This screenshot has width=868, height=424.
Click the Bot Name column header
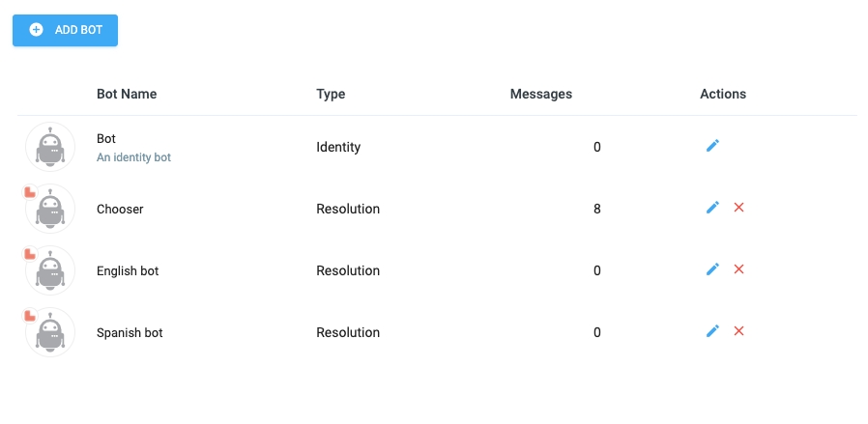point(127,94)
